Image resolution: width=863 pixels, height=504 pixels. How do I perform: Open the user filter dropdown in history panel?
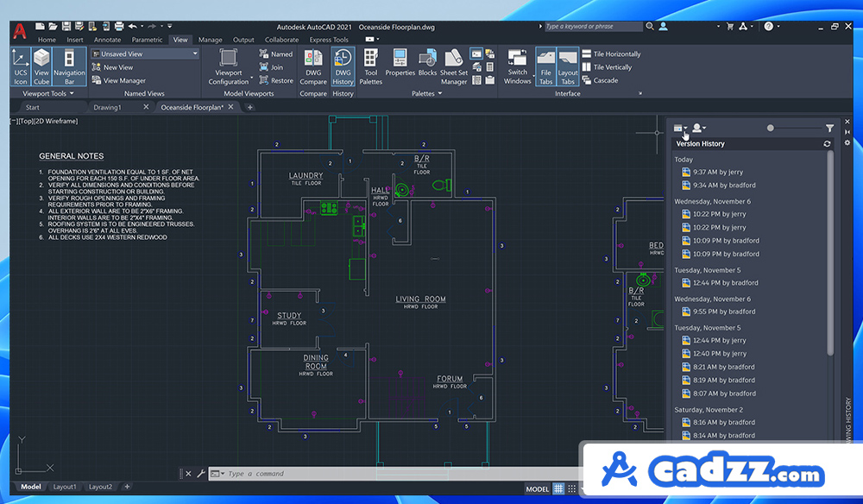699,129
